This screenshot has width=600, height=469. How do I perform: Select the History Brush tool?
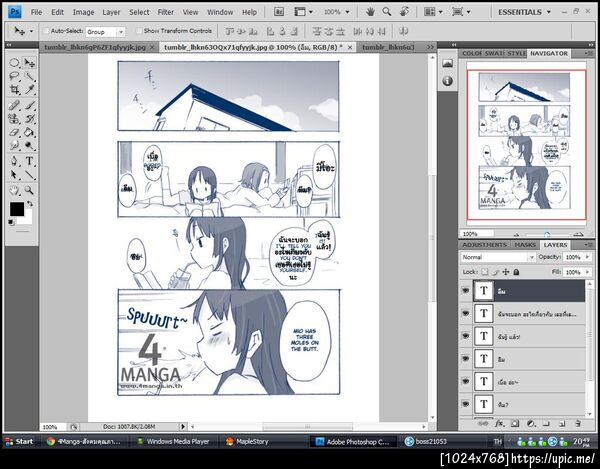coord(29,119)
